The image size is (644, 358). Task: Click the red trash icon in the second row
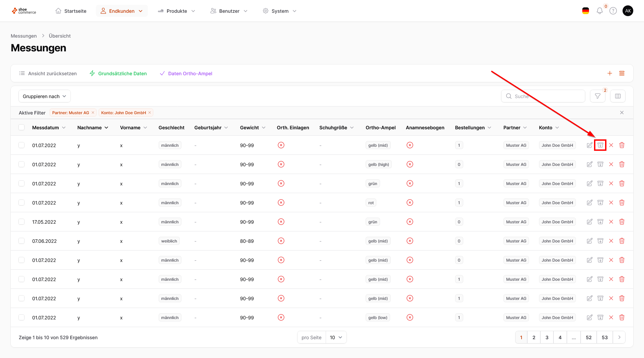[x=622, y=164]
